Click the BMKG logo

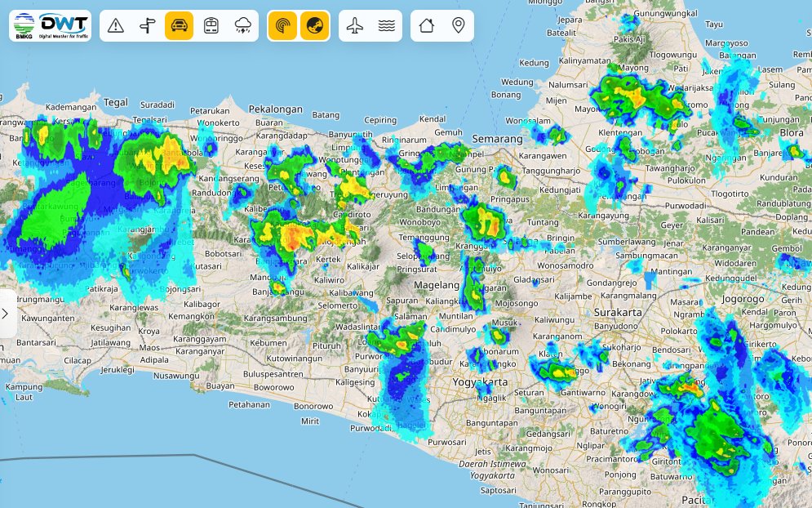(24, 25)
